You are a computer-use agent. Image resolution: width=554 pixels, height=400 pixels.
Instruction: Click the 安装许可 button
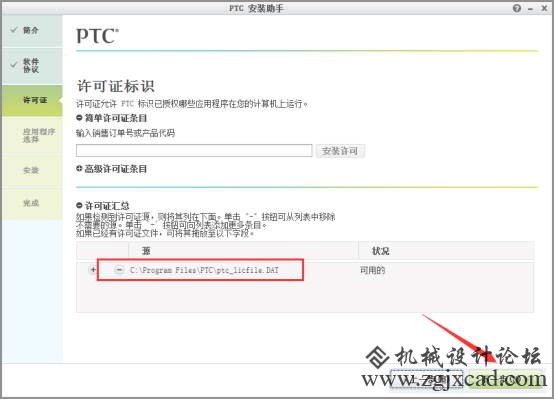pyautogui.click(x=340, y=151)
